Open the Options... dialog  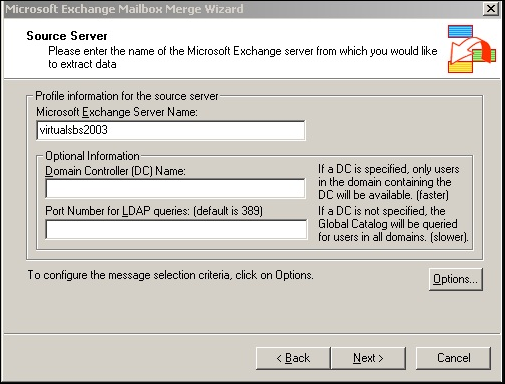pos(455,279)
